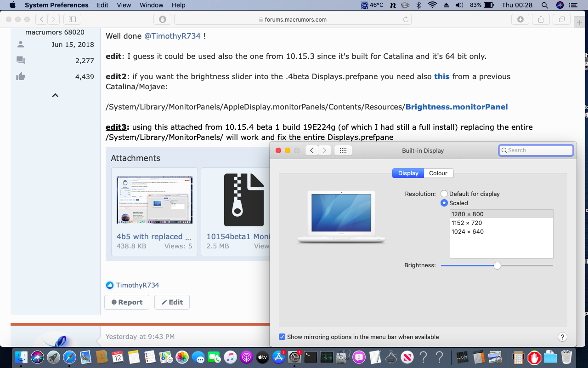Open Spotlight search in menu bar

[x=545, y=5]
